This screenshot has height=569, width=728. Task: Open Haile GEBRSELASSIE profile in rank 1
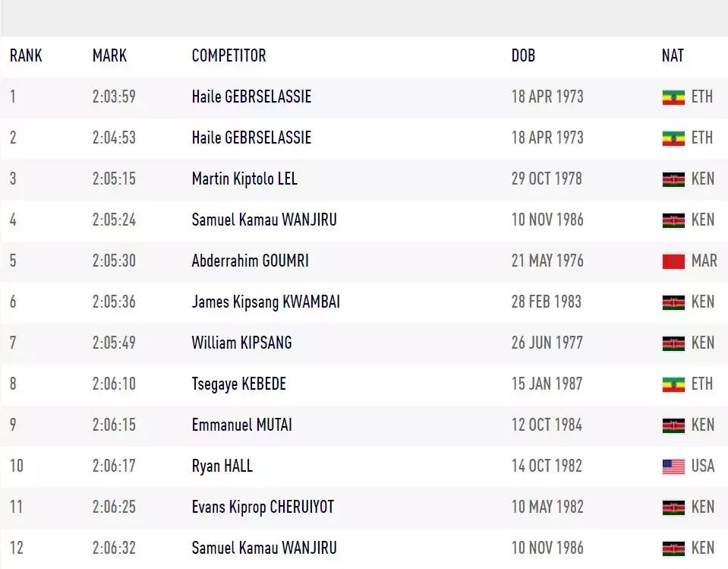pos(251,96)
